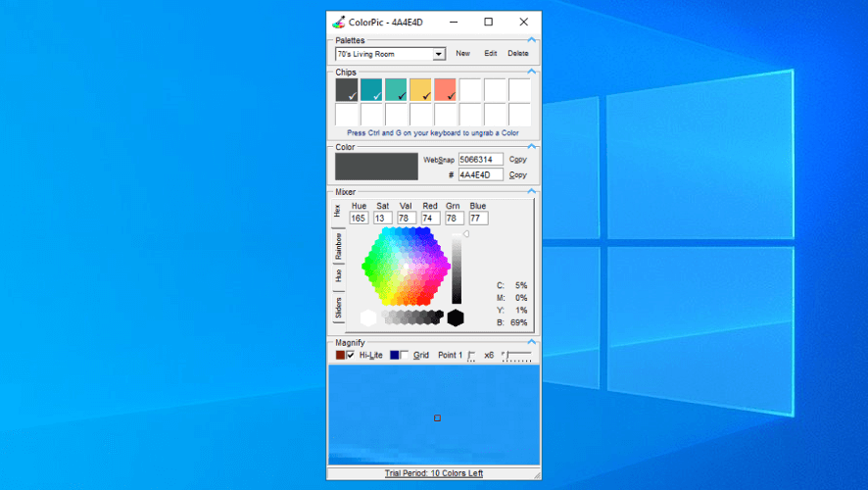Click the Hue value field
This screenshot has width=868, height=490.
coord(359,219)
